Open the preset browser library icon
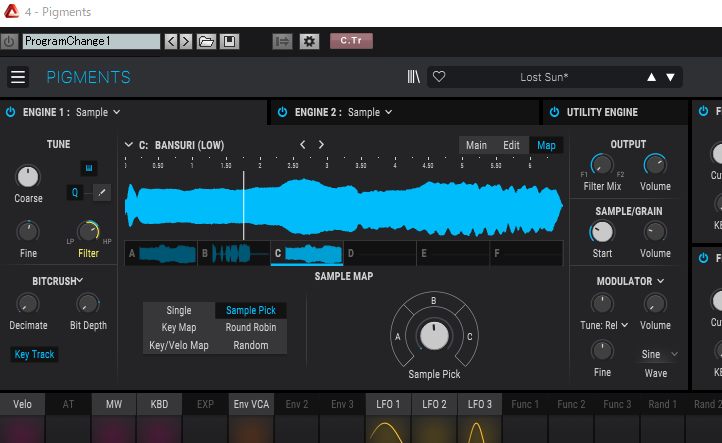 [413, 76]
